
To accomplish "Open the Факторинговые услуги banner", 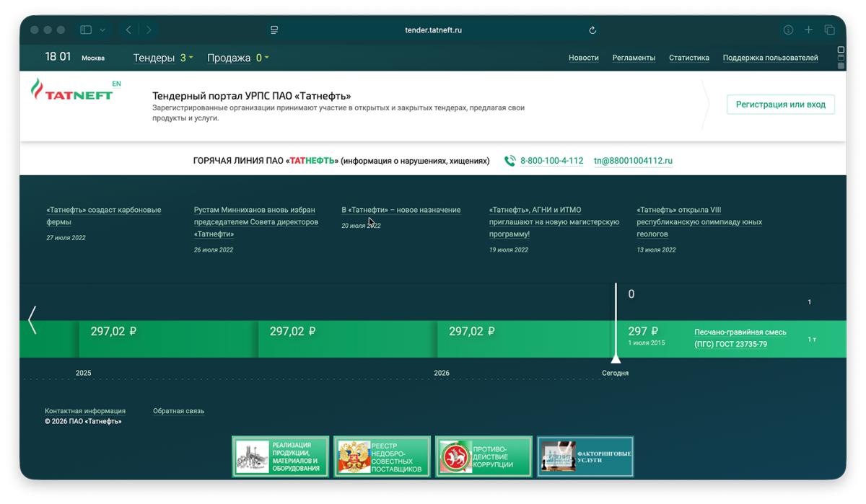I will click(585, 456).
